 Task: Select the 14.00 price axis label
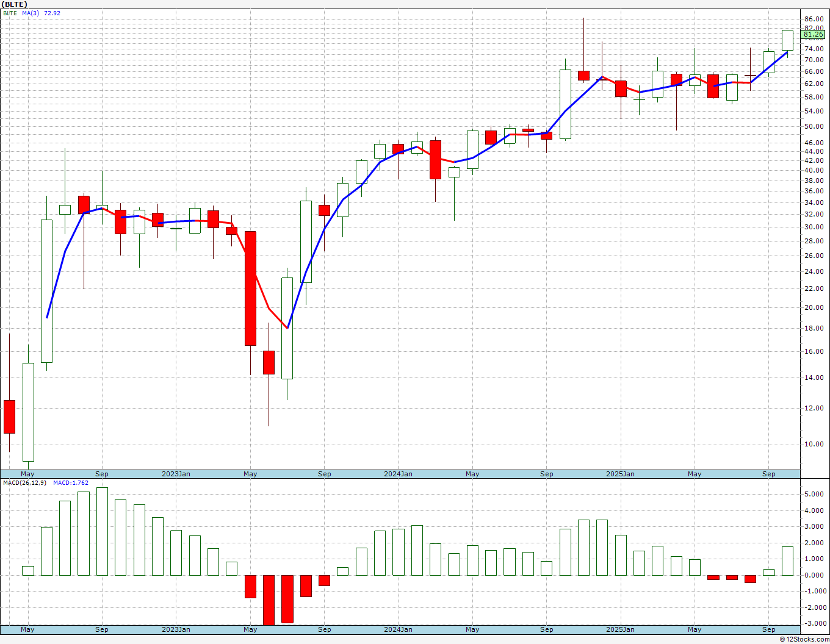click(814, 377)
